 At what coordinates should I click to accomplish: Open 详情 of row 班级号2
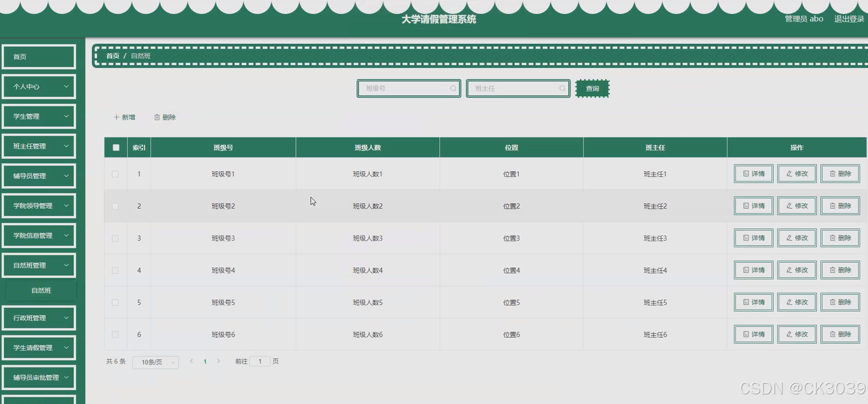pyautogui.click(x=754, y=206)
